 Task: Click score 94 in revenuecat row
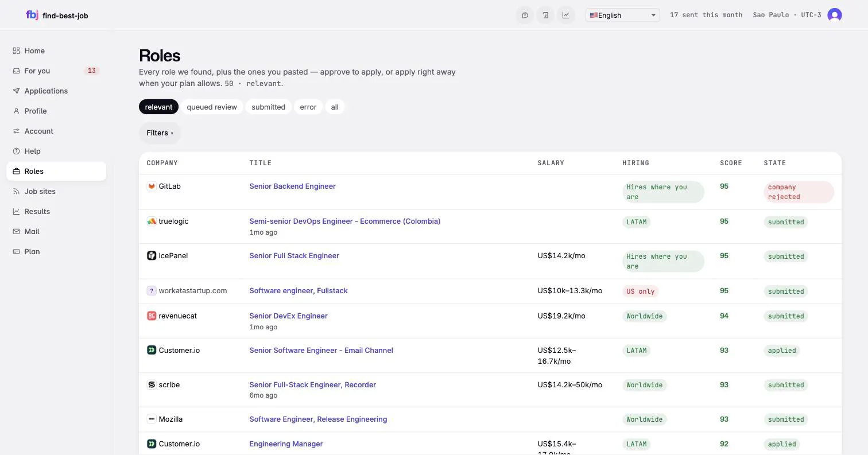coord(724,316)
